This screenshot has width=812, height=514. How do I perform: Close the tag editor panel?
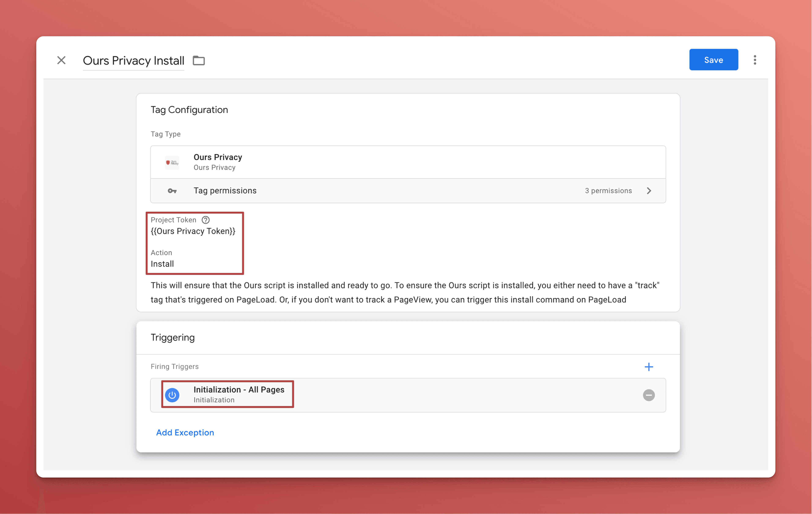tap(61, 60)
